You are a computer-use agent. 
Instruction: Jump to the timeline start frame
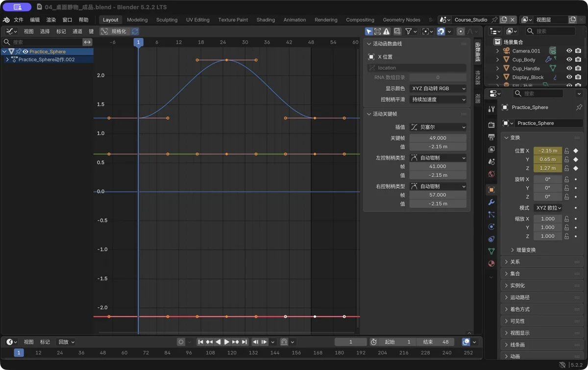tap(200, 342)
